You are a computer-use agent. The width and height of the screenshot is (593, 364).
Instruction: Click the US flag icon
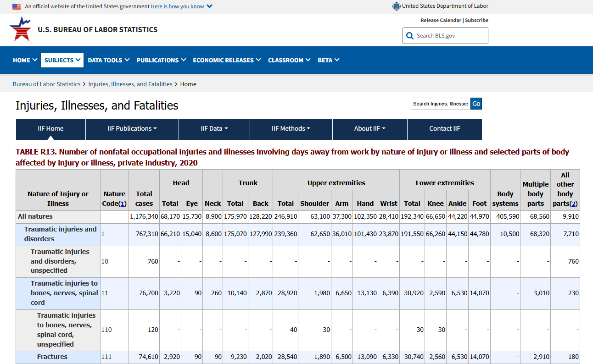tap(17, 6)
